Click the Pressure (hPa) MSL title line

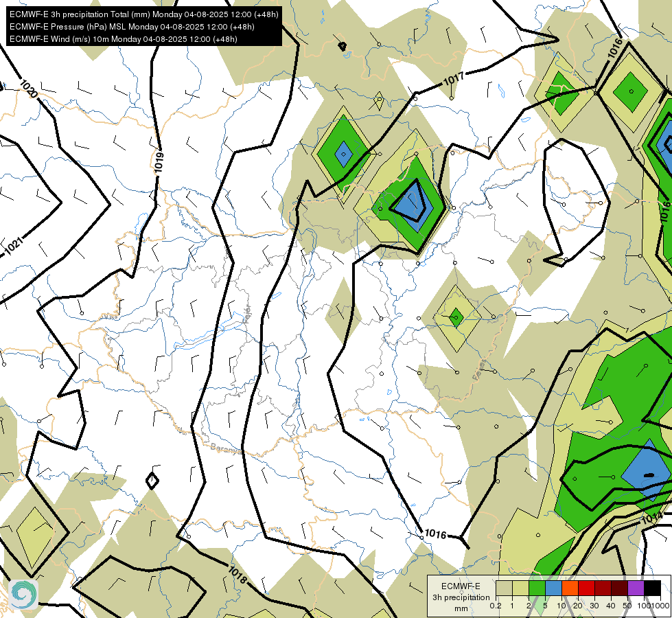coord(132,27)
